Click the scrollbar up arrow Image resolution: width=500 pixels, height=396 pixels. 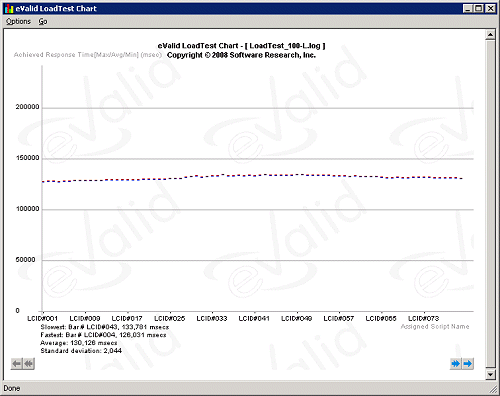point(490,34)
